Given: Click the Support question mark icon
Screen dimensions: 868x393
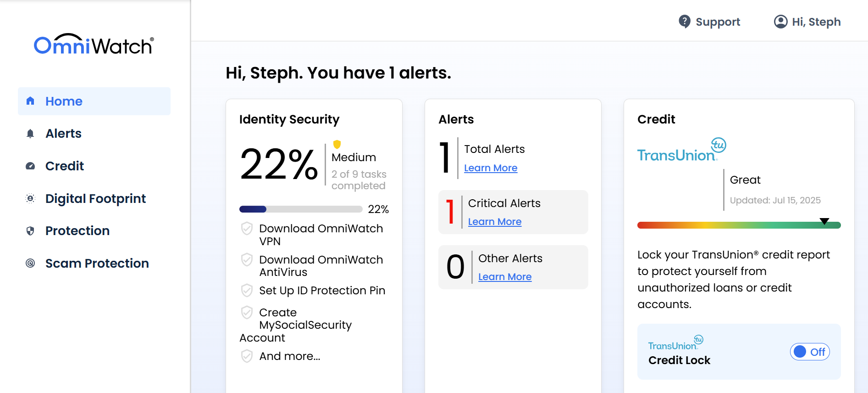Looking at the screenshot, I should point(685,22).
